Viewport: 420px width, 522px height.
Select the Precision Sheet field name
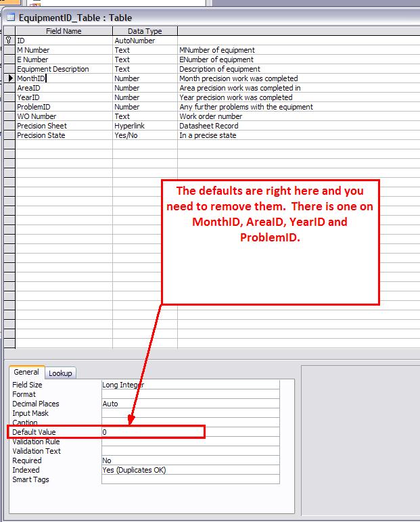tap(64, 126)
